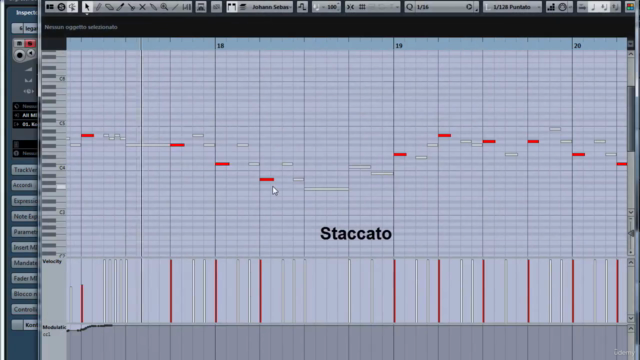The height and width of the screenshot is (360, 640).
Task: Click the step-shaped icon beside the part list
Action: [302, 7]
